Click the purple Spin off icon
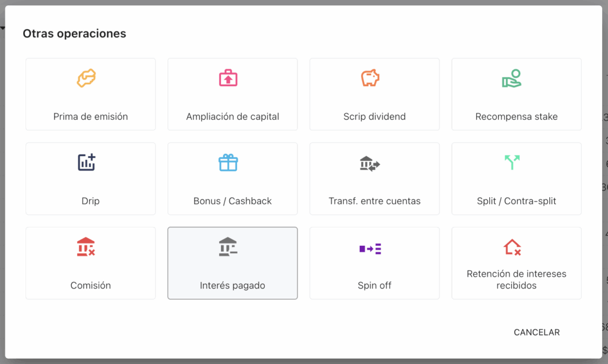This screenshot has height=364, width=608. 370,248
